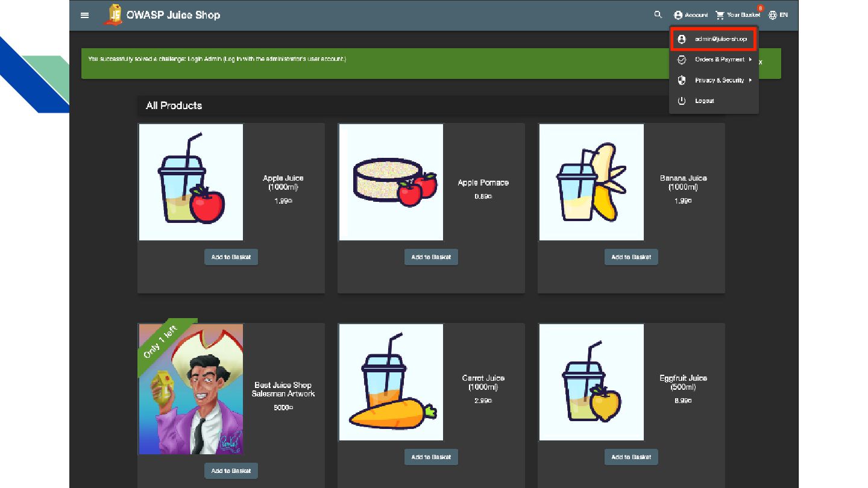Open Your Basket cart icon
868x488 pixels.
(720, 15)
